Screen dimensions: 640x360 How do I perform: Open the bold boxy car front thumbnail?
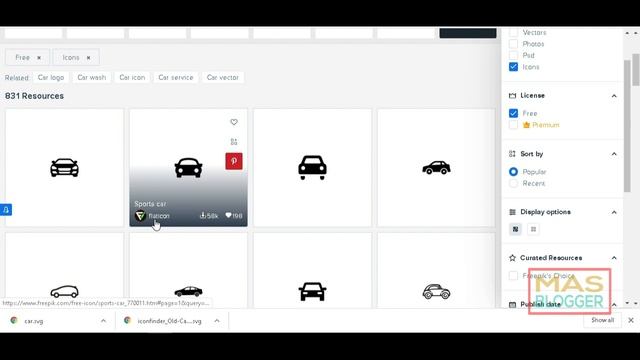click(312, 167)
